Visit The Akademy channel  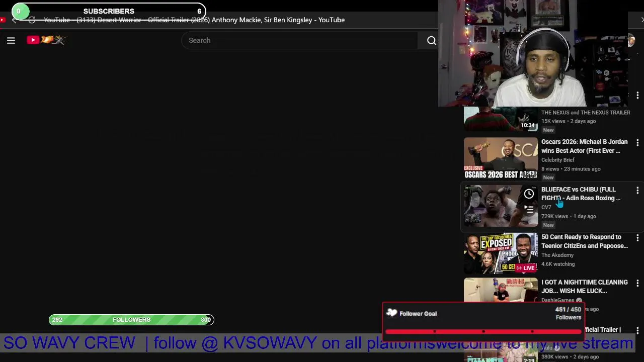pos(557,255)
